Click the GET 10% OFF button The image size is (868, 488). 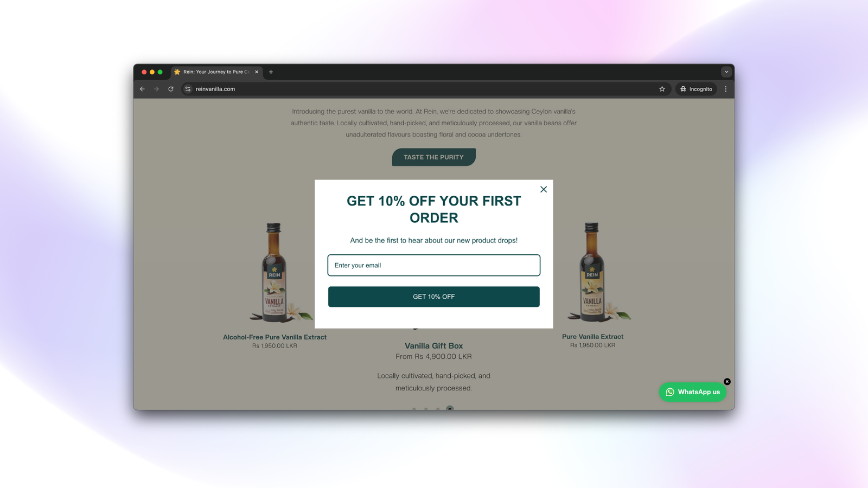[434, 297]
